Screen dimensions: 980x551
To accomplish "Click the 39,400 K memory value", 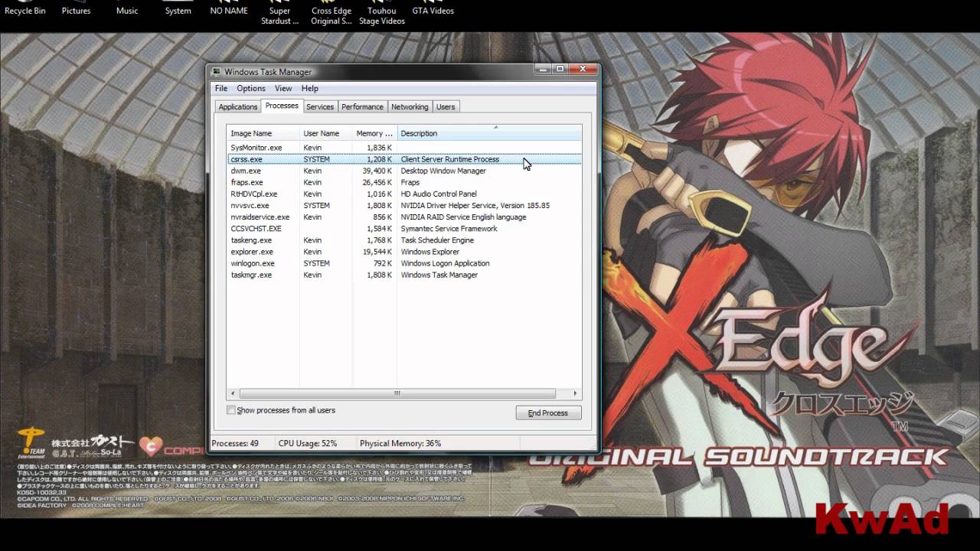I will pyautogui.click(x=377, y=171).
